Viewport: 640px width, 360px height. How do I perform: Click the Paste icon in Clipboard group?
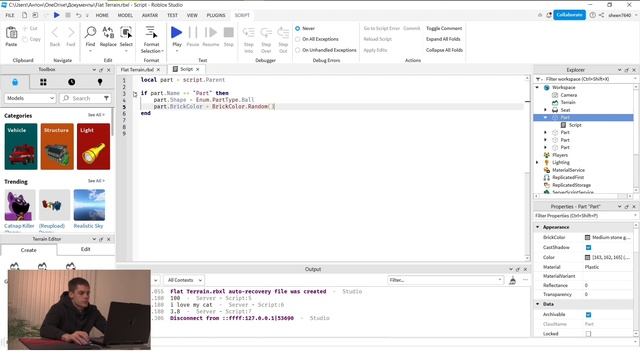point(11,33)
